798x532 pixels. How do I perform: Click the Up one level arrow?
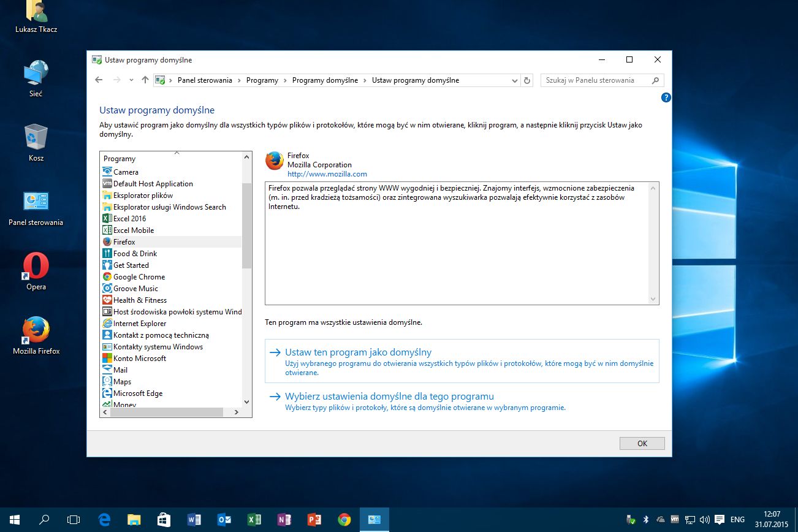145,80
